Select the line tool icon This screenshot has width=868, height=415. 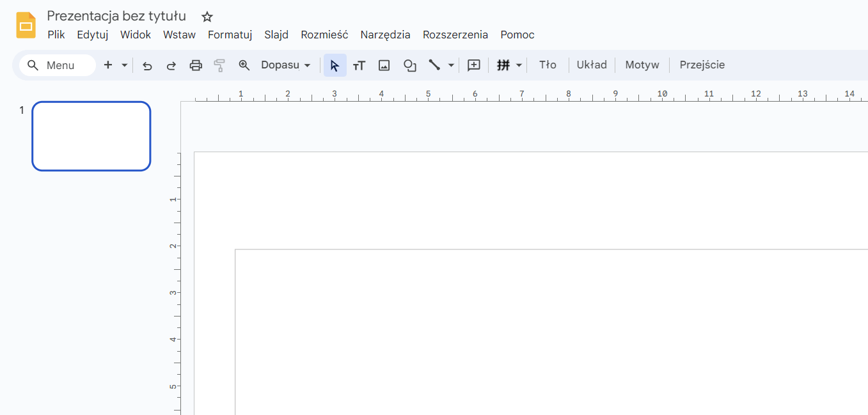click(x=434, y=65)
